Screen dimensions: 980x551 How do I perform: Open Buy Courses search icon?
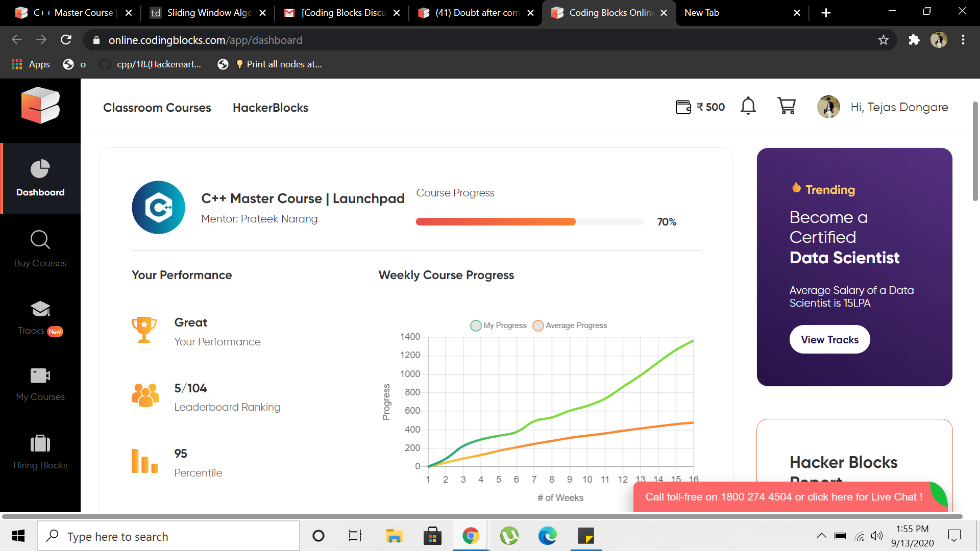point(40,239)
